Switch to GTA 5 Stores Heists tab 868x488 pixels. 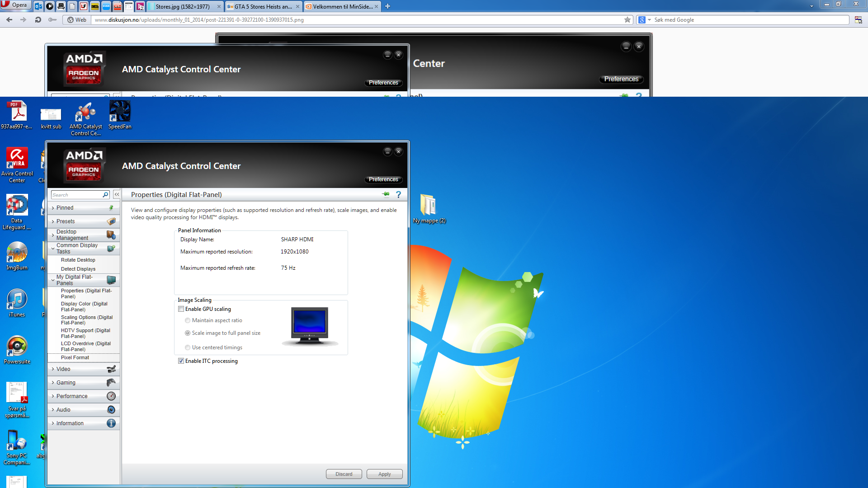click(x=264, y=6)
